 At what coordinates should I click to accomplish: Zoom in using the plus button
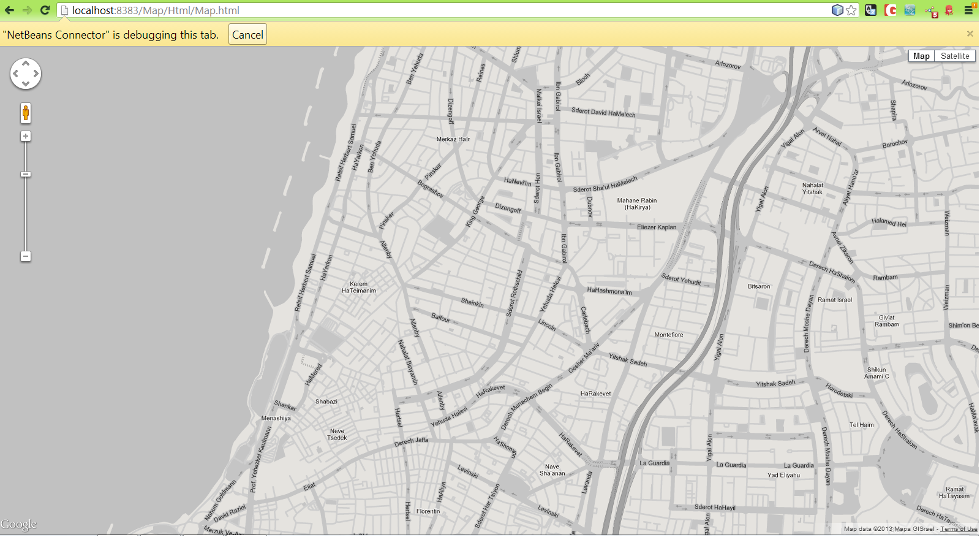coord(26,136)
